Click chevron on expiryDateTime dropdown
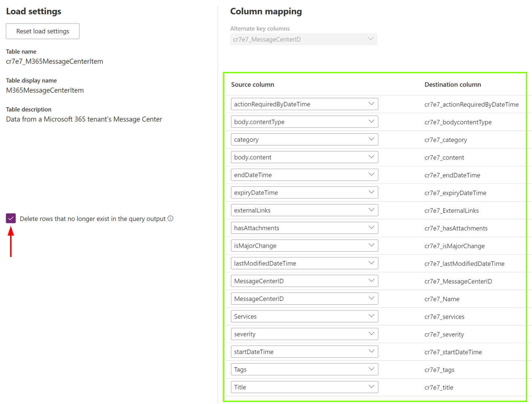 371,192
